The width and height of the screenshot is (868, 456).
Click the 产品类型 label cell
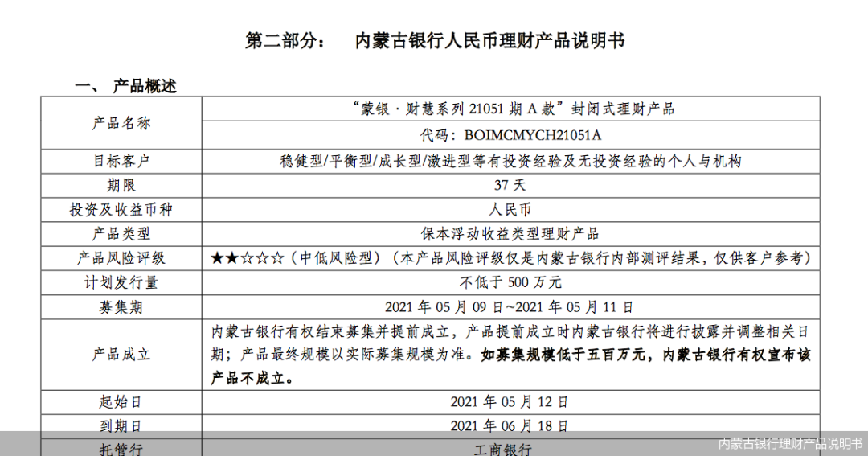pyautogui.click(x=121, y=234)
